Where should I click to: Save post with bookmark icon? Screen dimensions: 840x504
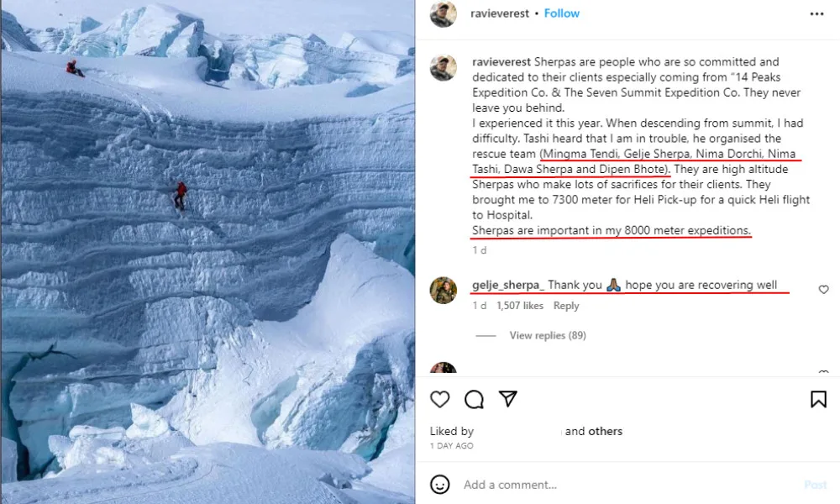[x=818, y=399]
